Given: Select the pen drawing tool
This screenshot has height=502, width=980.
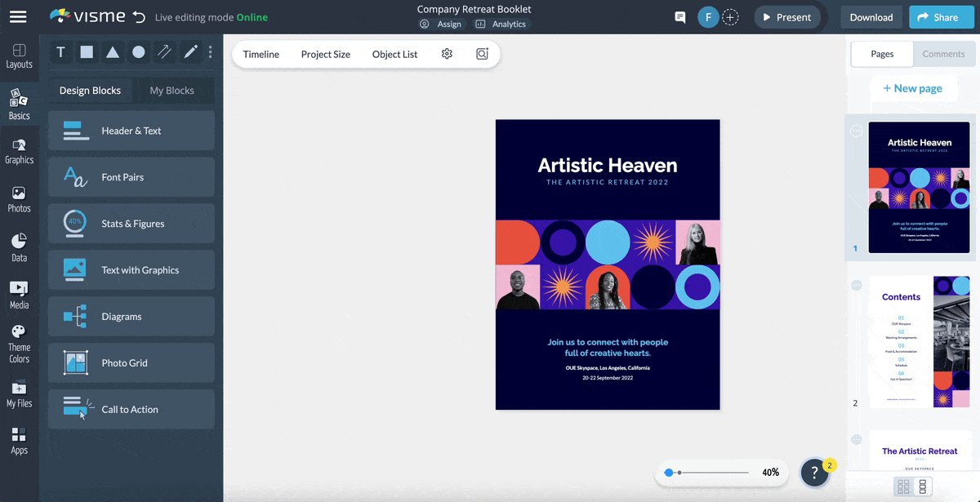Looking at the screenshot, I should pyautogui.click(x=190, y=52).
